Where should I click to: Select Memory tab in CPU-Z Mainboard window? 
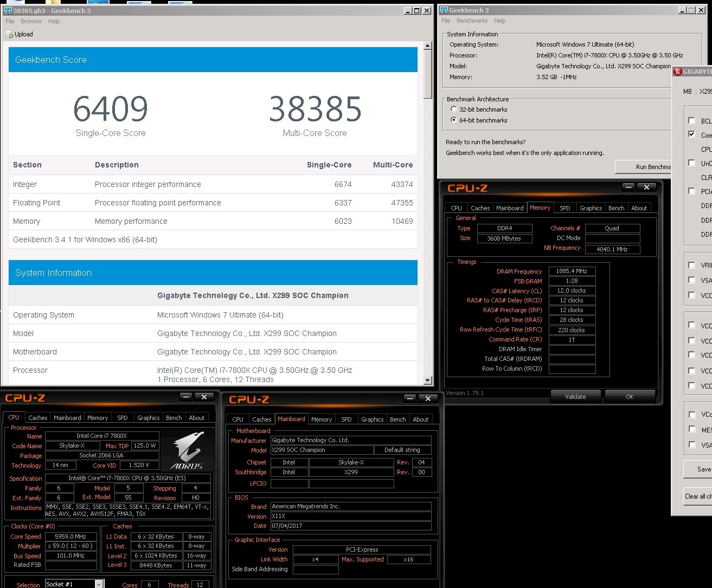coord(321,419)
